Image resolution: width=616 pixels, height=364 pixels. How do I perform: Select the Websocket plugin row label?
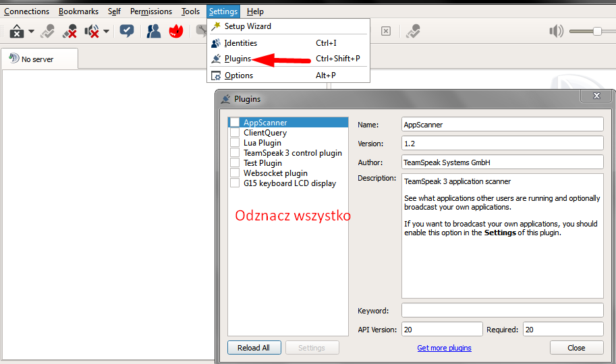pos(275,173)
